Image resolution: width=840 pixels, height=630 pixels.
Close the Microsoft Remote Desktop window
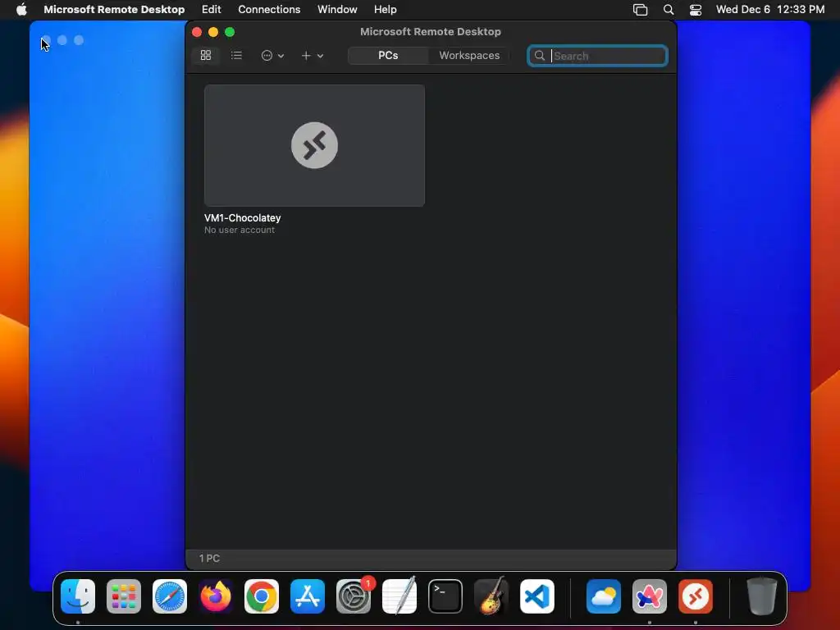[x=197, y=32]
